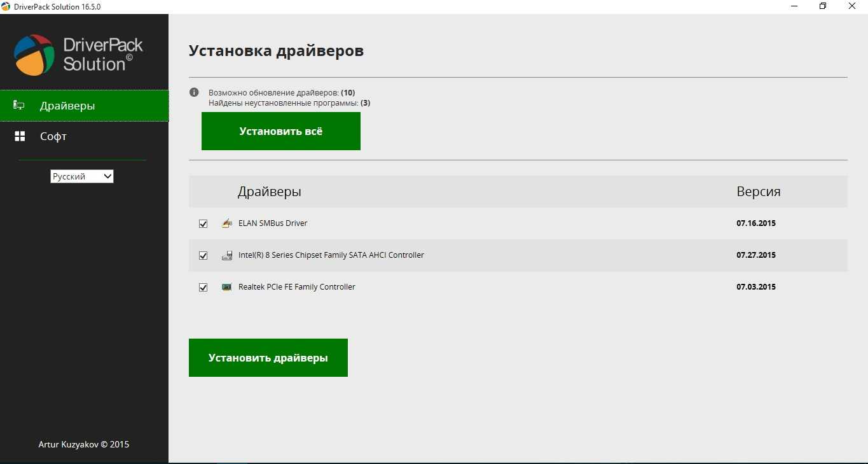The width and height of the screenshot is (868, 464).
Task: Uncheck the Realtek PCIe FE Family checkbox
Action: coord(203,288)
